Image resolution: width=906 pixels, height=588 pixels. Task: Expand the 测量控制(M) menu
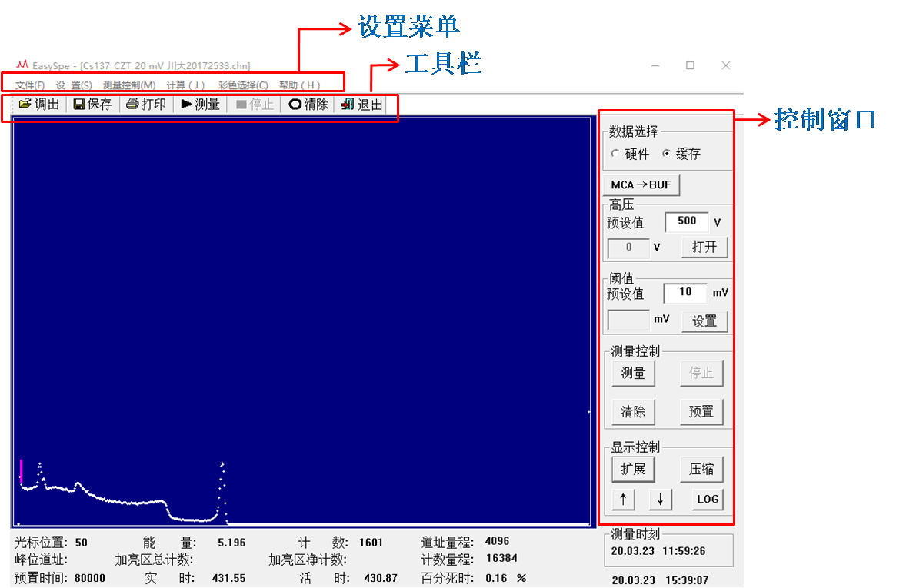point(129,85)
